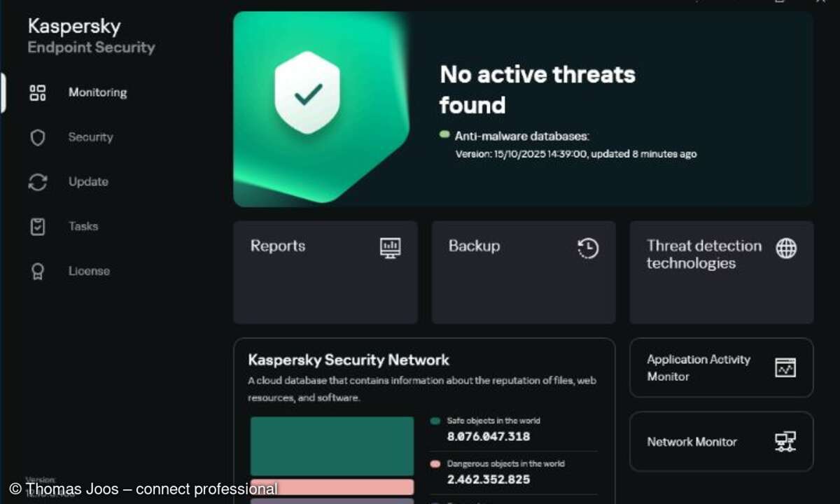This screenshot has height=504, width=840.
Task: Switch to the Security section
Action: pyautogui.click(x=90, y=137)
